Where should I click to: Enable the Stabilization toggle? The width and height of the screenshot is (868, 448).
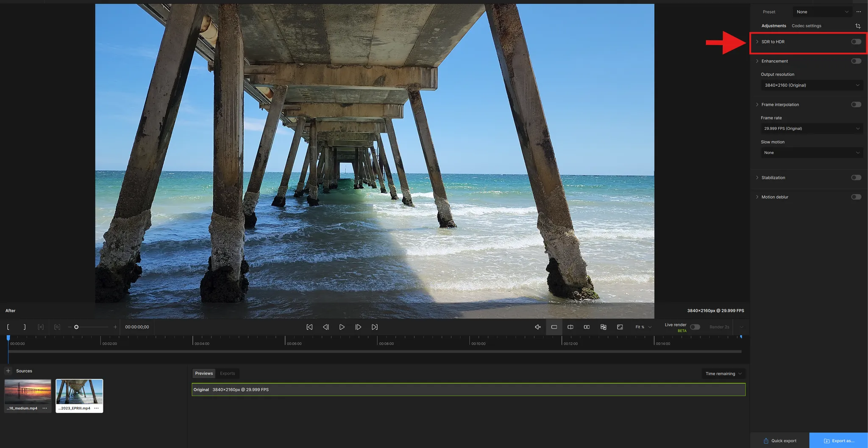point(856,178)
